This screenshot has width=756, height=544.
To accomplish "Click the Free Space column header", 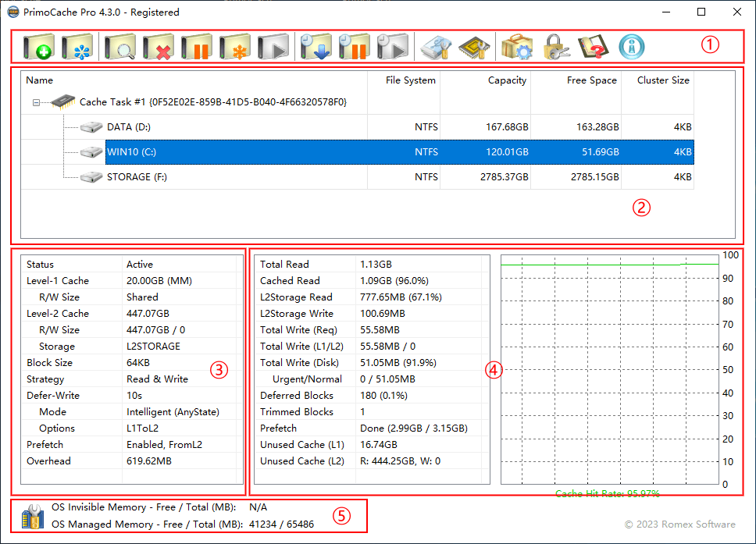I will coord(576,80).
